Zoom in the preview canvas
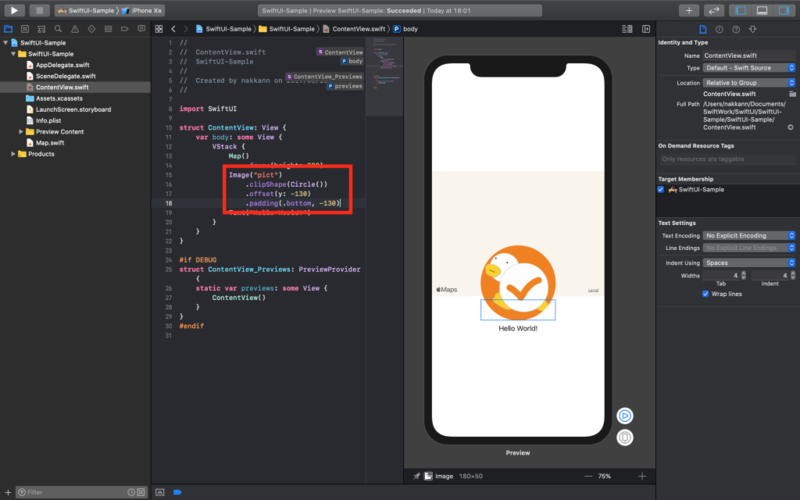Image resolution: width=800 pixels, height=500 pixels. [642, 476]
